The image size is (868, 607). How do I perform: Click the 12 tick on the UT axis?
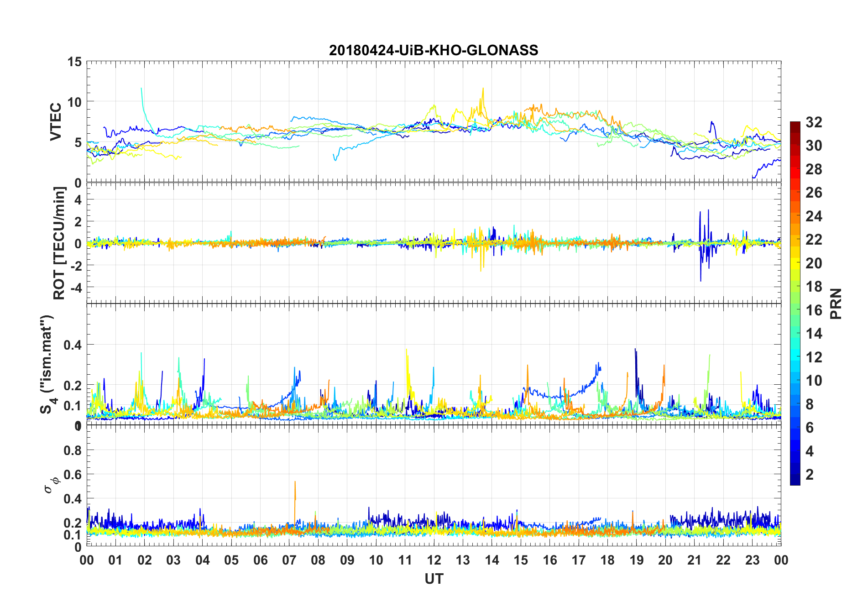(x=434, y=560)
